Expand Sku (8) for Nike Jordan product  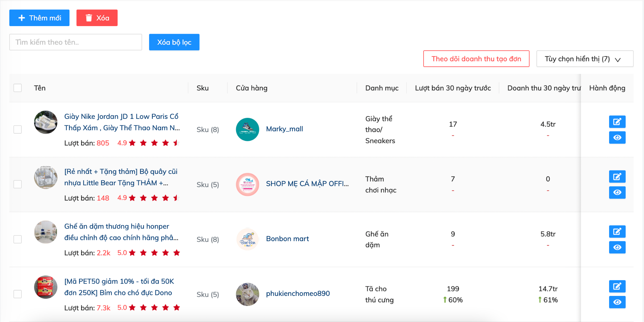click(x=208, y=130)
